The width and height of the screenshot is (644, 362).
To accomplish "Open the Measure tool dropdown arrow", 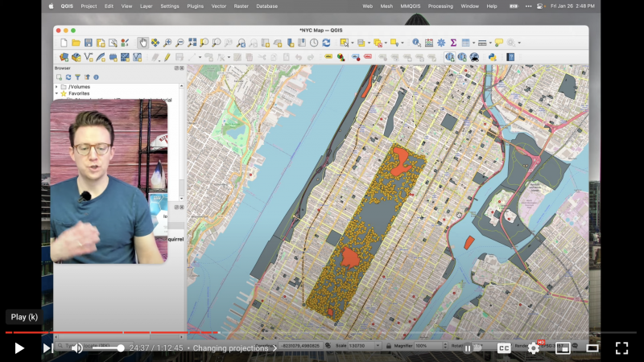I will [x=490, y=43].
